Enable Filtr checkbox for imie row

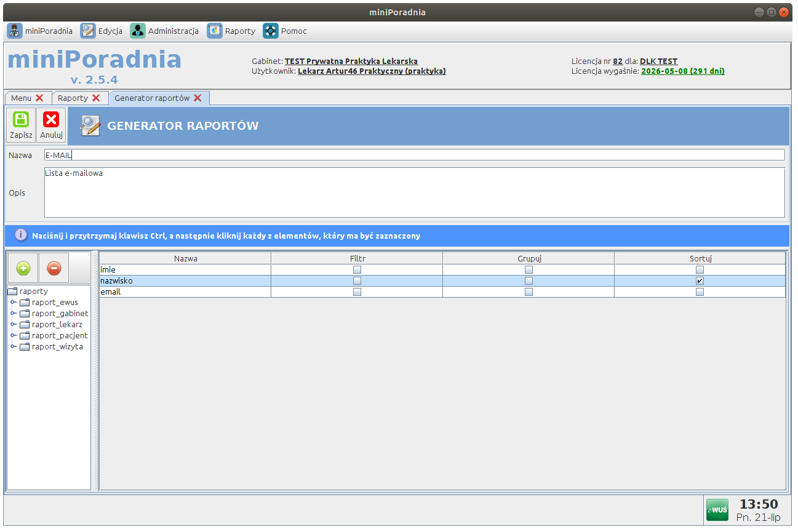[x=357, y=269]
